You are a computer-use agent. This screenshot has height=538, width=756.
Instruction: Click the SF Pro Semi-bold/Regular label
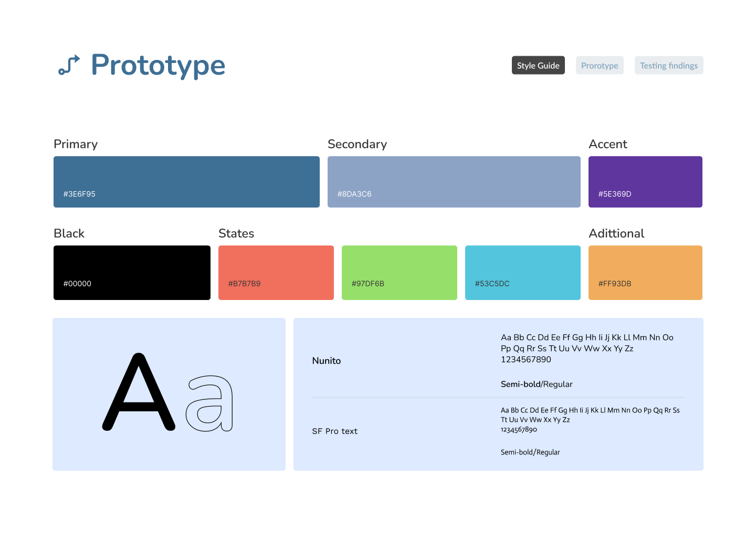(530, 452)
